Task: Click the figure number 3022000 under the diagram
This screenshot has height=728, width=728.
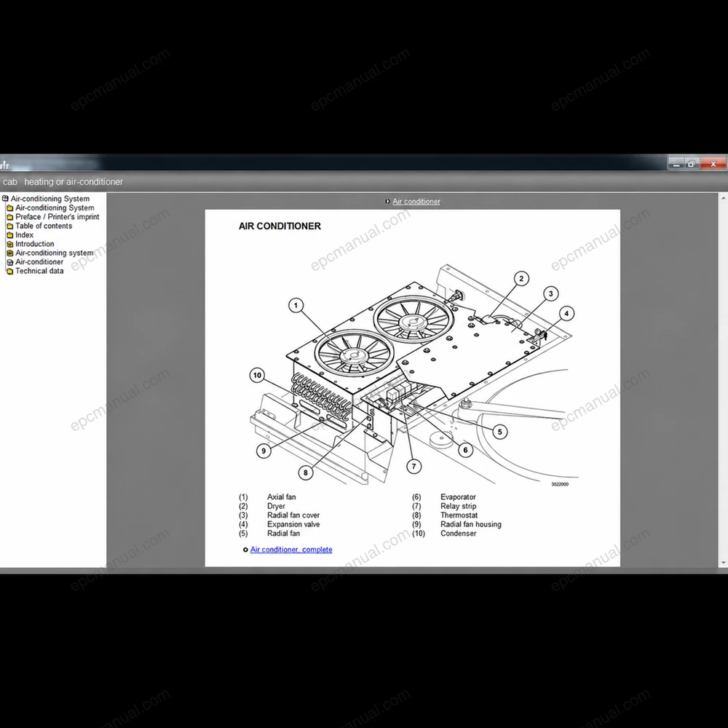Action: 559,484
